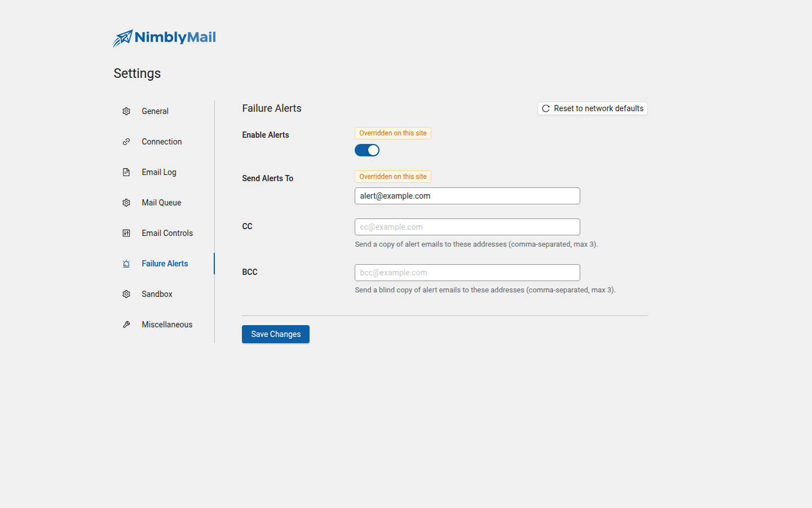The image size is (812, 508).
Task: Click the CC field label
Action: pyautogui.click(x=248, y=226)
